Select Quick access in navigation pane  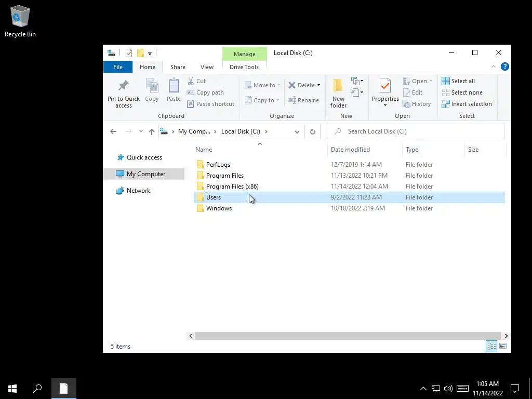[x=144, y=157]
